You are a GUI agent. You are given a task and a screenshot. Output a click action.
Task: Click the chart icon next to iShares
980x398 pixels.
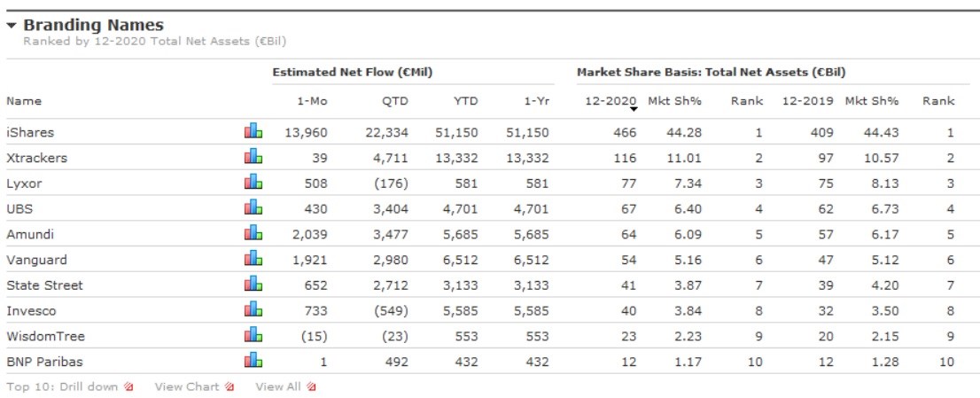(253, 132)
